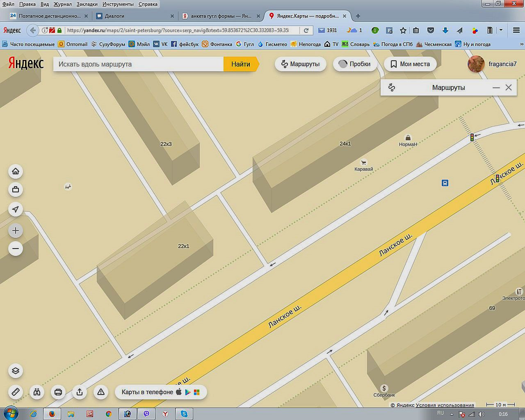Open street panoramas with binoculars icon

pyautogui.click(x=37, y=392)
